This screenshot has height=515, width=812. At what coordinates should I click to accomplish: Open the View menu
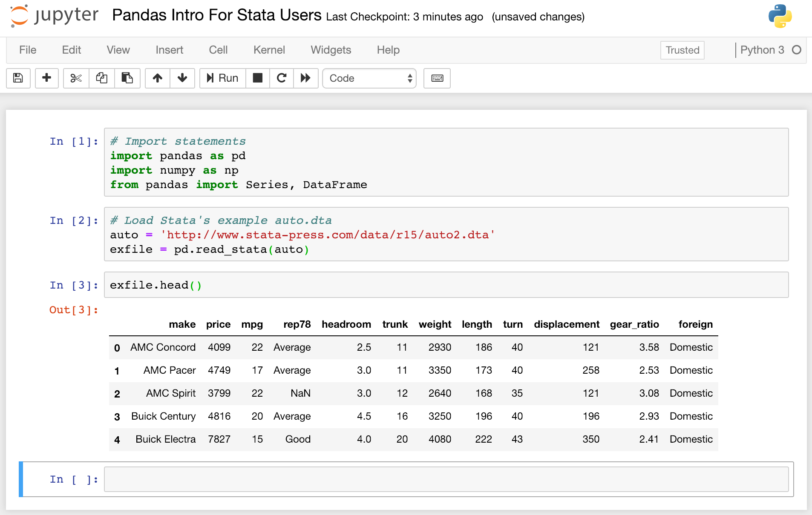pyautogui.click(x=118, y=50)
